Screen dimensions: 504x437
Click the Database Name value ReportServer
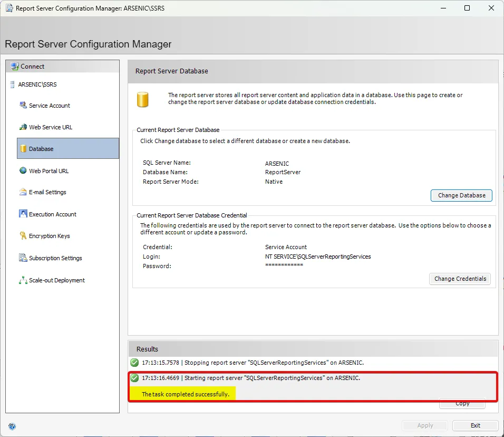tap(283, 172)
